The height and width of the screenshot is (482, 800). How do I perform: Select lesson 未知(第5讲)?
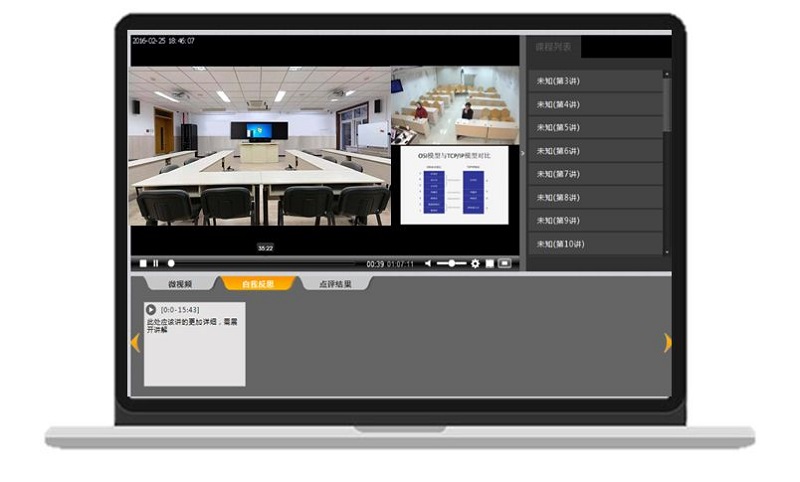coord(595,128)
